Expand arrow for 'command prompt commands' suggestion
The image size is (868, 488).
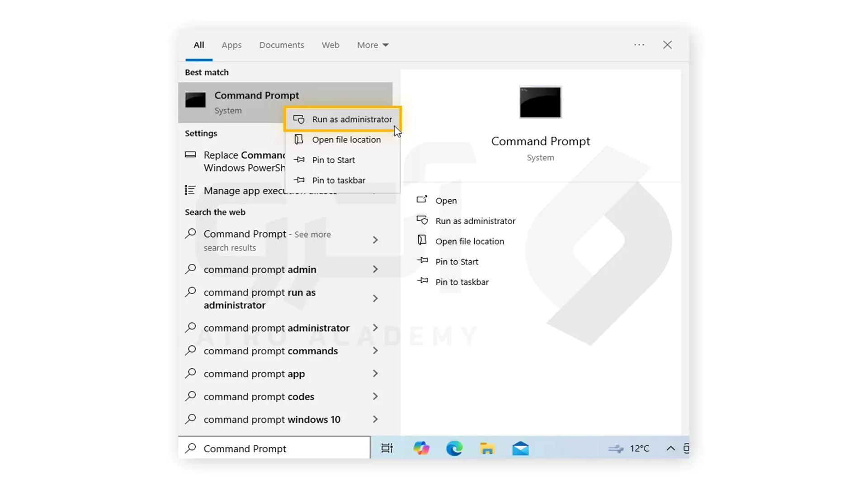[x=375, y=351]
